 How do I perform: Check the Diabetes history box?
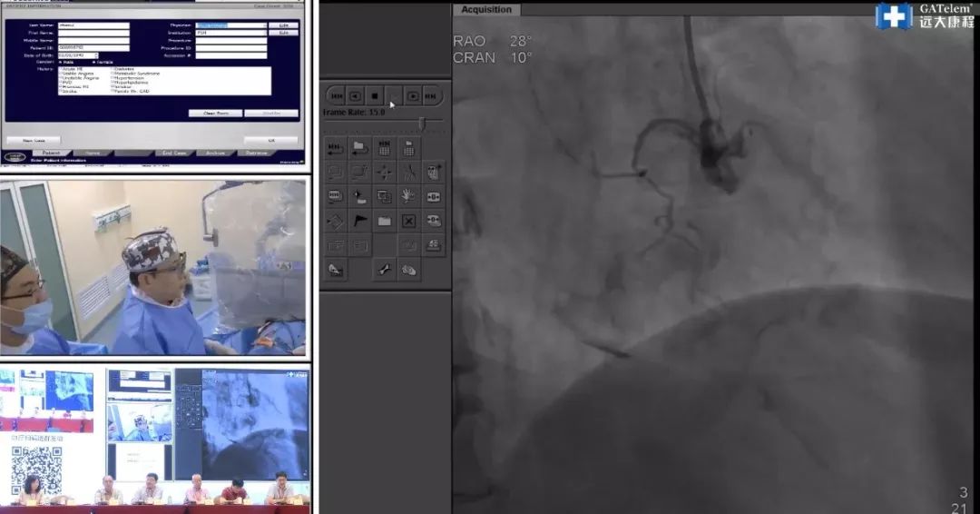click(x=113, y=69)
